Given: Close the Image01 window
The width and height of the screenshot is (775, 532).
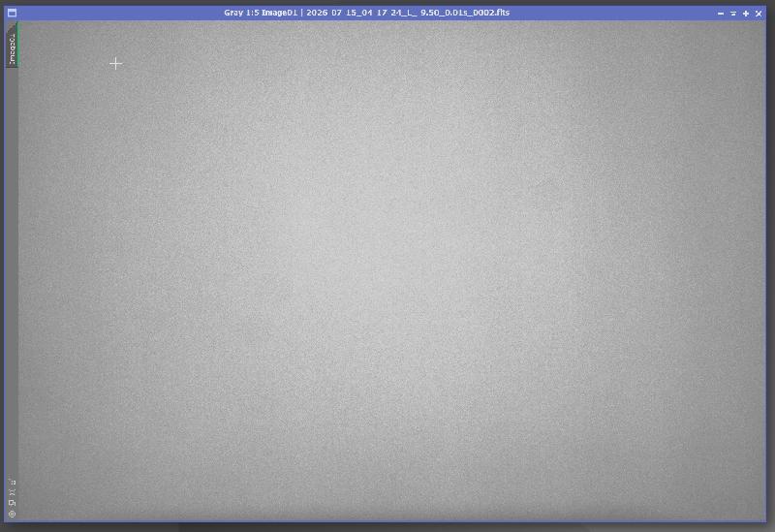Looking at the screenshot, I should pyautogui.click(x=759, y=14).
